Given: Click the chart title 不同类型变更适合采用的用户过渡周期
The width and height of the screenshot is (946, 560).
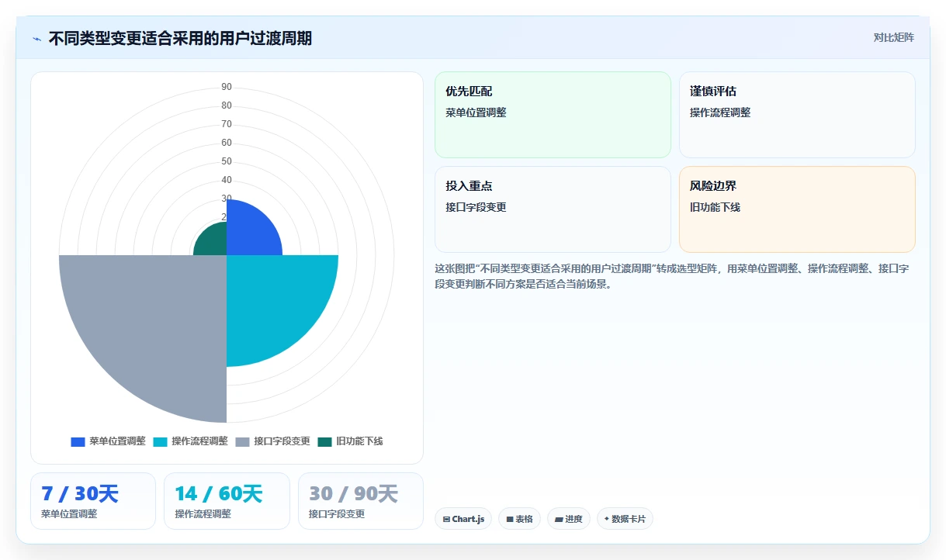Looking at the screenshot, I should pos(180,39).
